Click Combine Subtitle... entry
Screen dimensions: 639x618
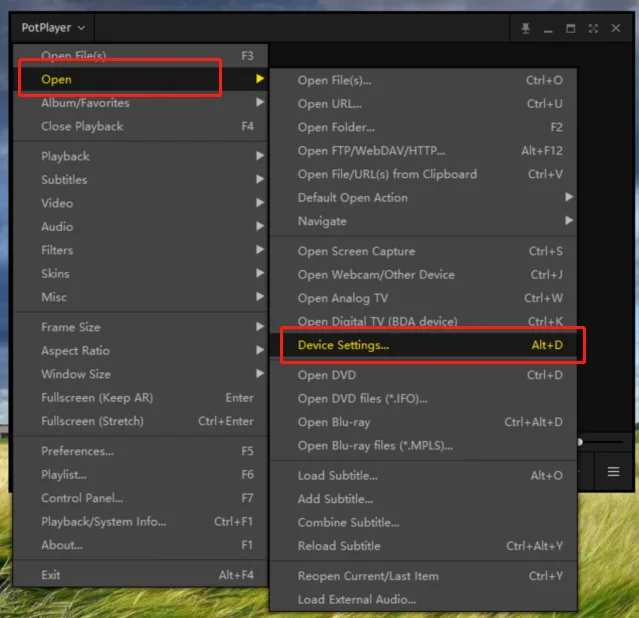point(423,523)
